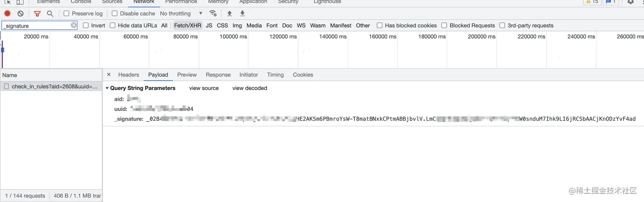Close the request details panel

pos(109,74)
